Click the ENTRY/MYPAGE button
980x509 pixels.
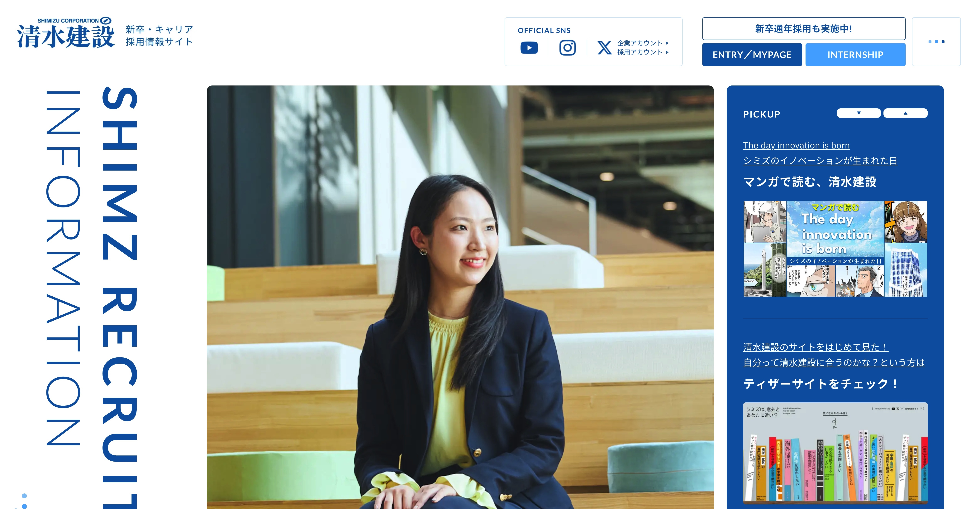coord(752,55)
